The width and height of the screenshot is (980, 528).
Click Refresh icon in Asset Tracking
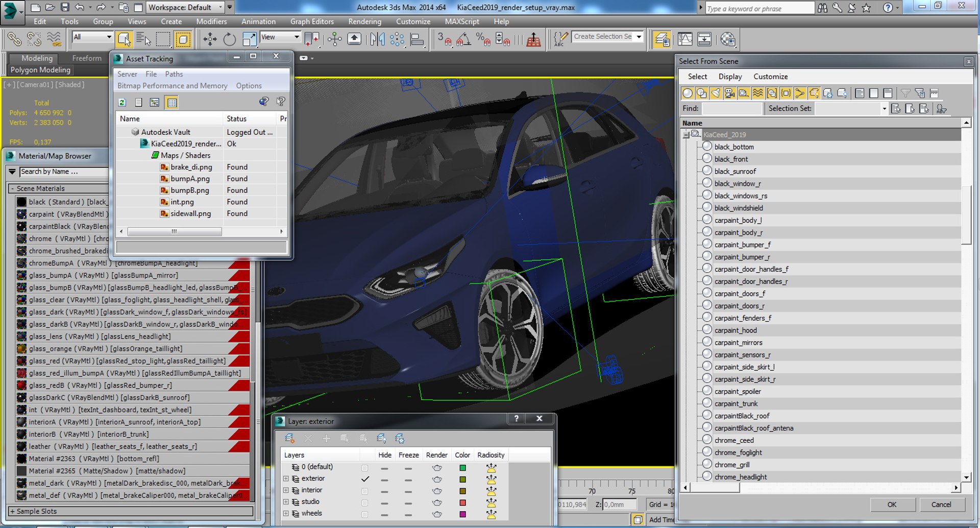coord(122,102)
